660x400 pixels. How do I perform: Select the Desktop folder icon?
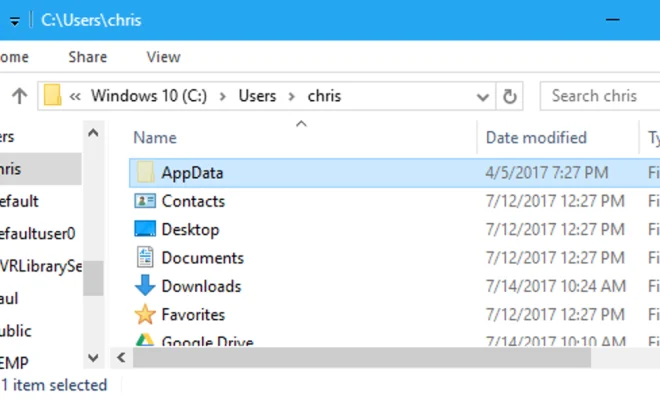tap(145, 229)
